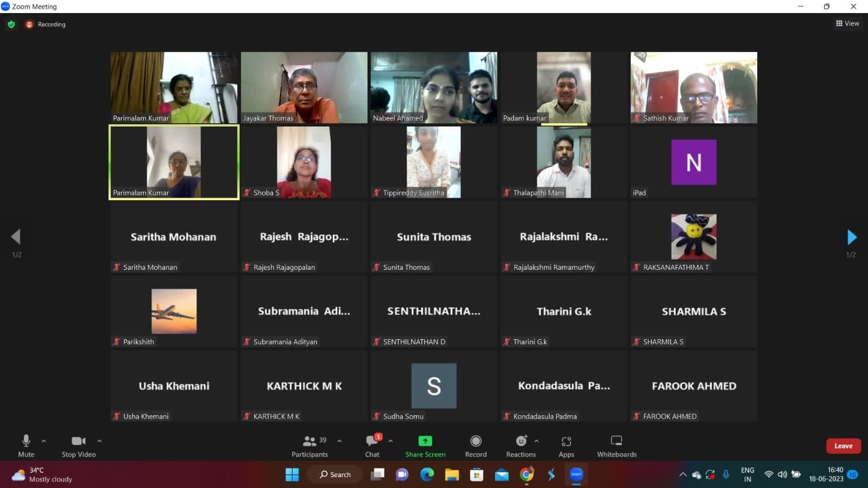Click Zoom icon in taskbar
Image resolution: width=868 pixels, height=488 pixels.
click(x=576, y=474)
